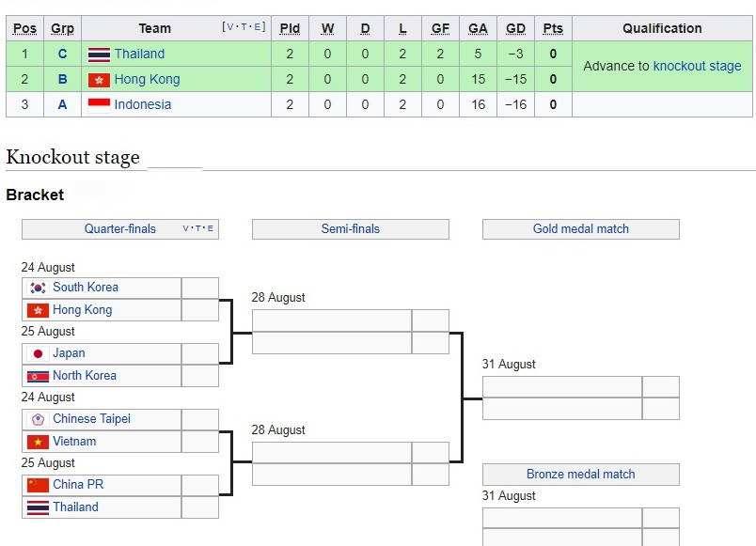This screenshot has width=756, height=546.
Task: Click the "E" edit-template link in Quarter-finals header
Action: 210,228
